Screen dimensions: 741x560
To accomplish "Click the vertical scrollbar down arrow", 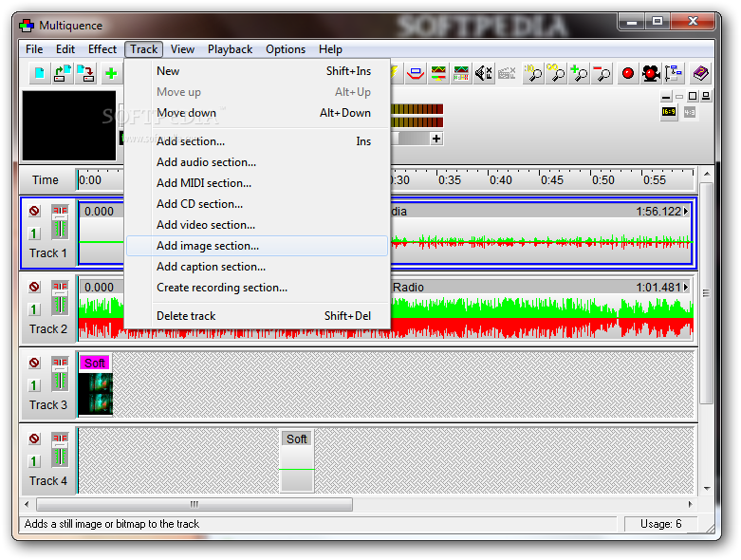I will (707, 488).
